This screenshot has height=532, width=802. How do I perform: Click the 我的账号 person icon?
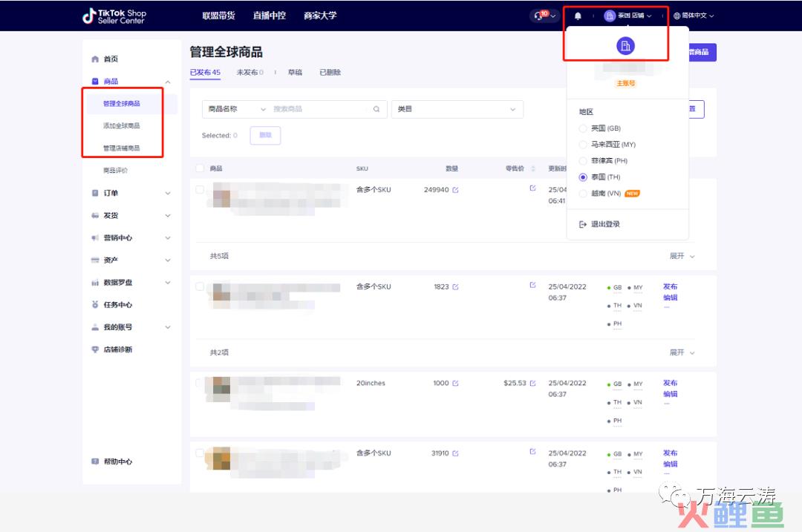94,327
